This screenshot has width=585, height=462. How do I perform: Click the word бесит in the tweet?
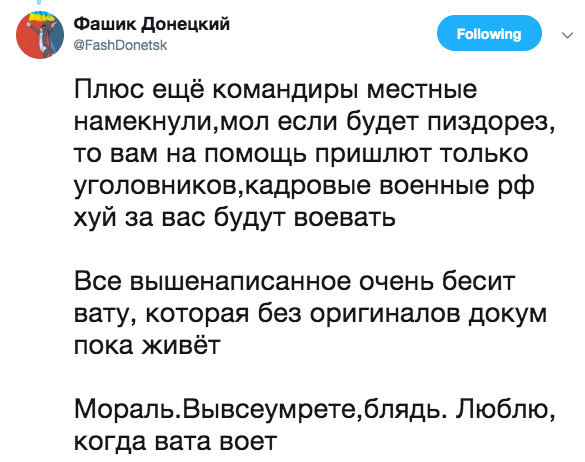(x=479, y=281)
